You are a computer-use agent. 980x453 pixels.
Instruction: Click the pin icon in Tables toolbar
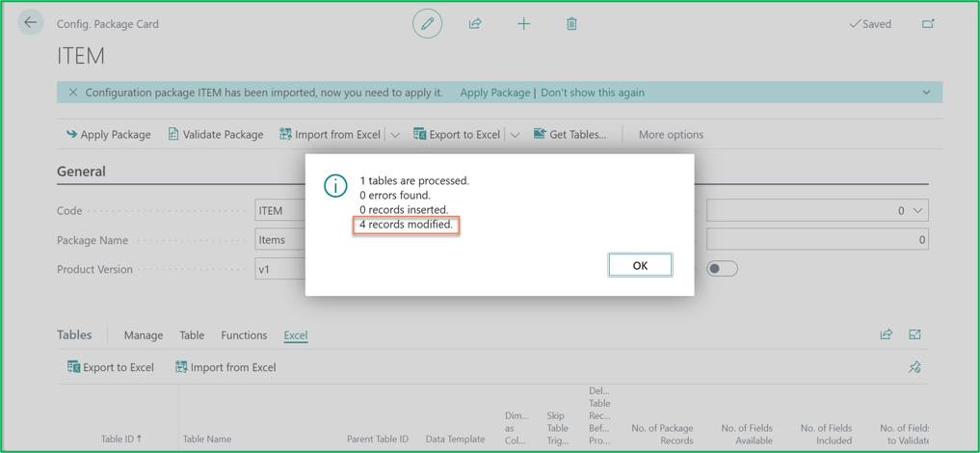click(x=915, y=367)
